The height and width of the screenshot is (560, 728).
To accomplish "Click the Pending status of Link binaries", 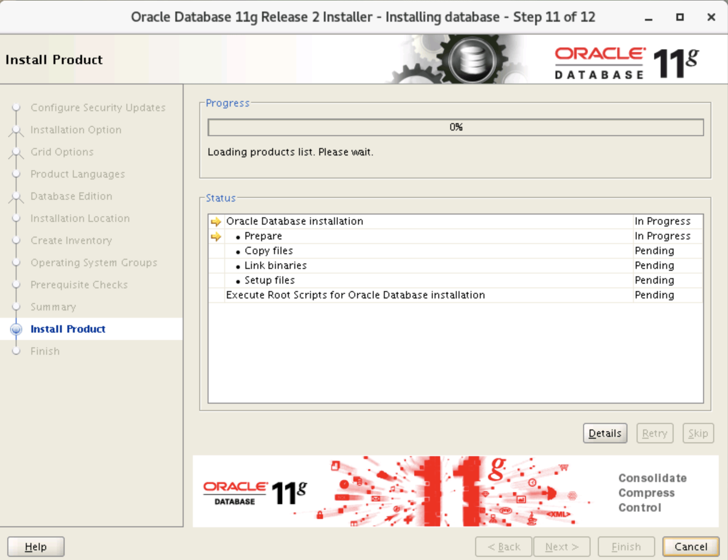I will pyautogui.click(x=654, y=266).
